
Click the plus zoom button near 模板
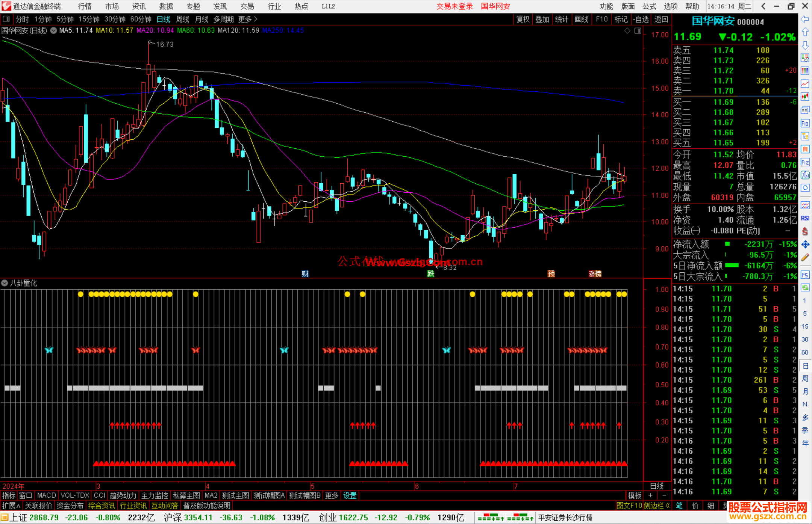coord(650,495)
